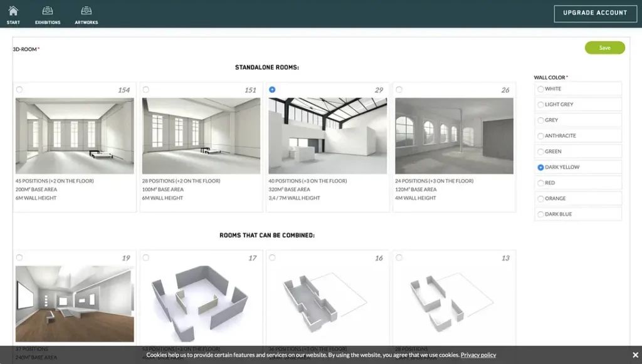
Task: Select the Green wall color option
Action: 540,151
